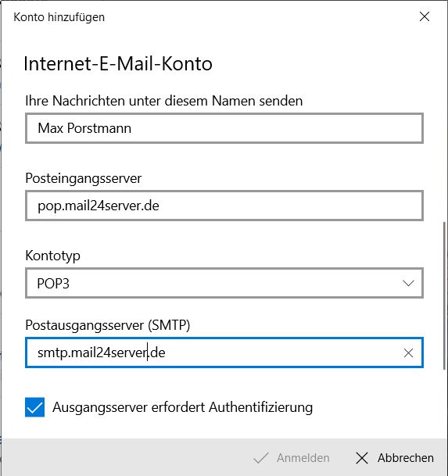Click the Internet-E-Mail-Konto heading
448x476 pixels.
tap(118, 63)
